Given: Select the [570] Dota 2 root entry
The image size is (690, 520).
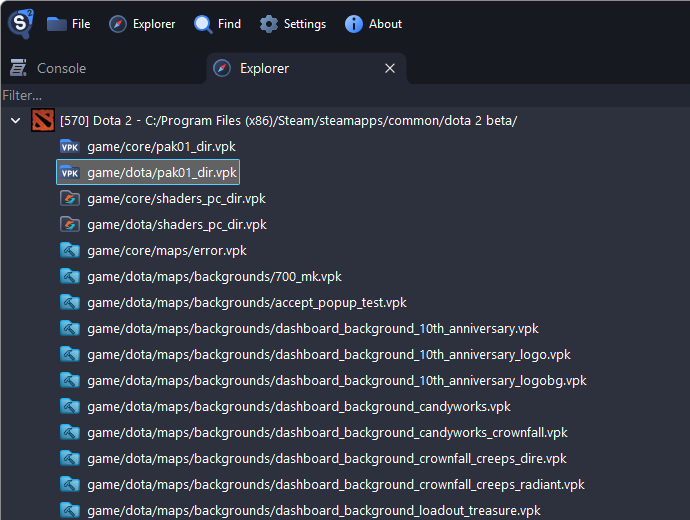Looking at the screenshot, I should pyautogui.click(x=288, y=120).
